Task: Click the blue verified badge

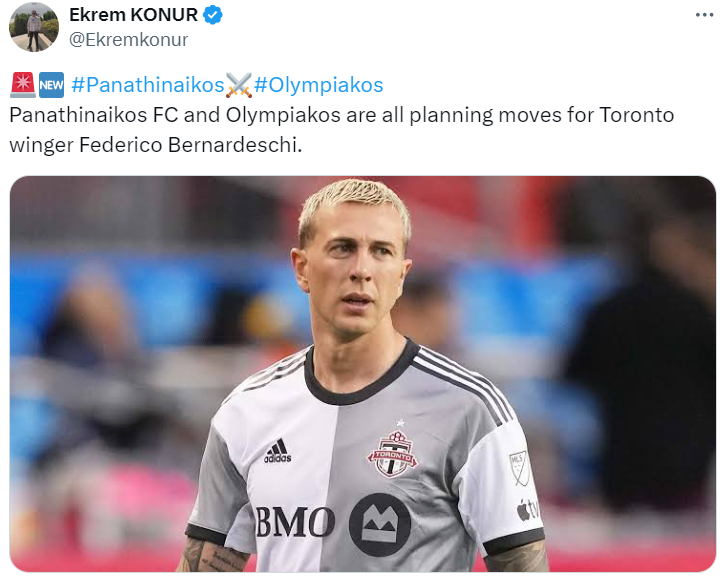Action: (213, 15)
